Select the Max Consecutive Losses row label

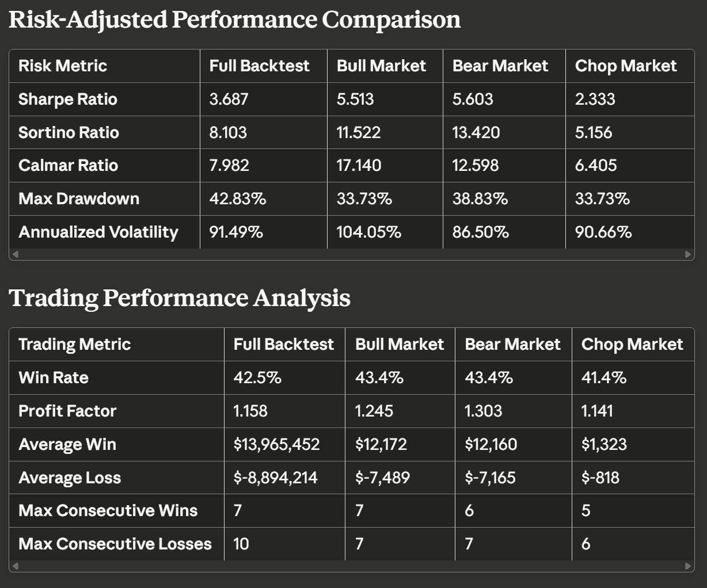click(x=115, y=544)
